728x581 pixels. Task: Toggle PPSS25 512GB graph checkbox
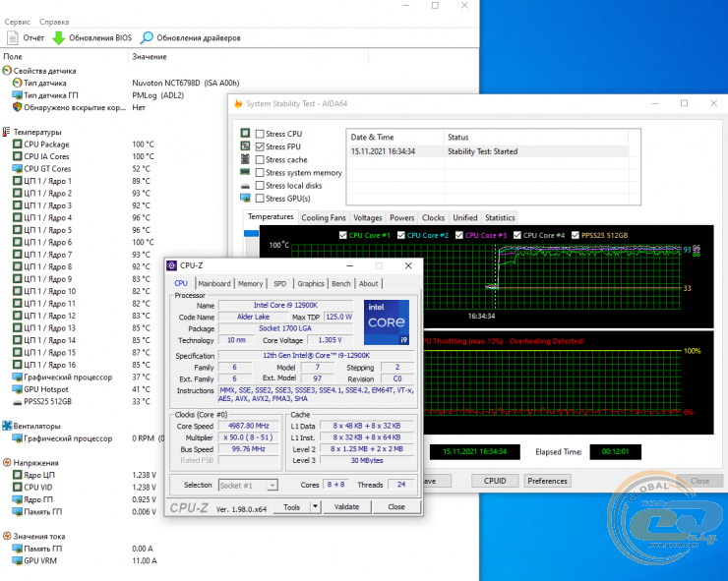pyautogui.click(x=576, y=235)
